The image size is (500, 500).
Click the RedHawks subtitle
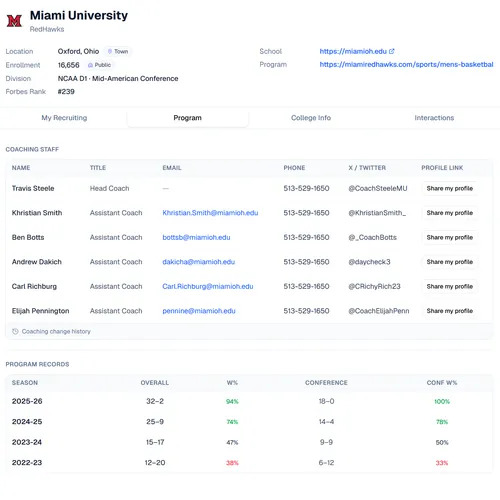(x=47, y=29)
